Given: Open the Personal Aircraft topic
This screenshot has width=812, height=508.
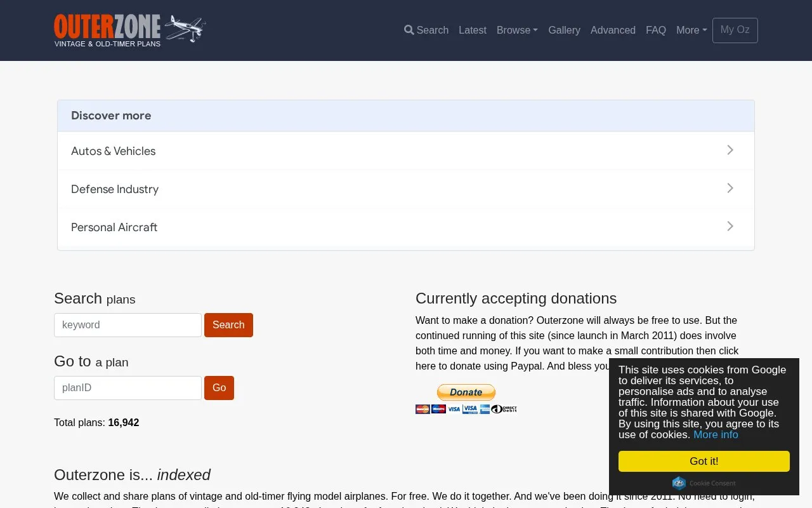Looking at the screenshot, I should 406,227.
